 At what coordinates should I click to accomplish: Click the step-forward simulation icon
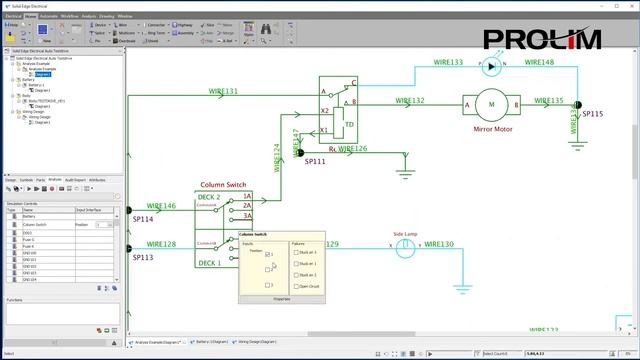point(37,189)
